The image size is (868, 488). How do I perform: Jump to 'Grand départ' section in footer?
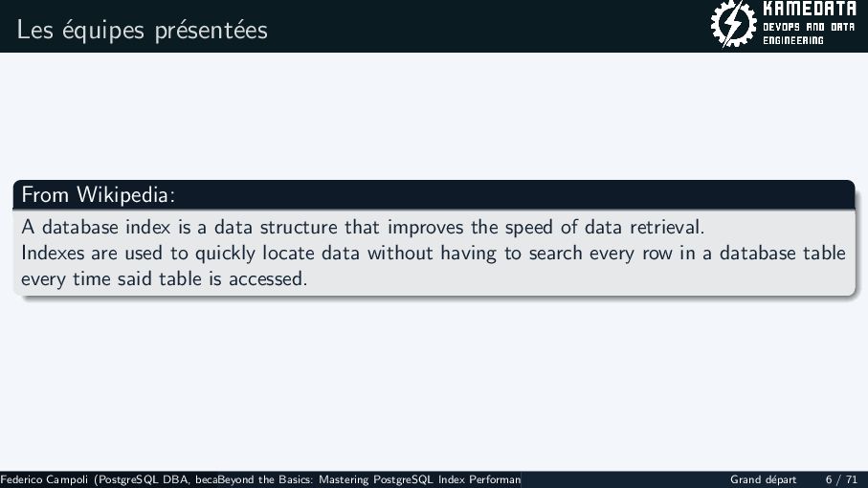(x=763, y=479)
